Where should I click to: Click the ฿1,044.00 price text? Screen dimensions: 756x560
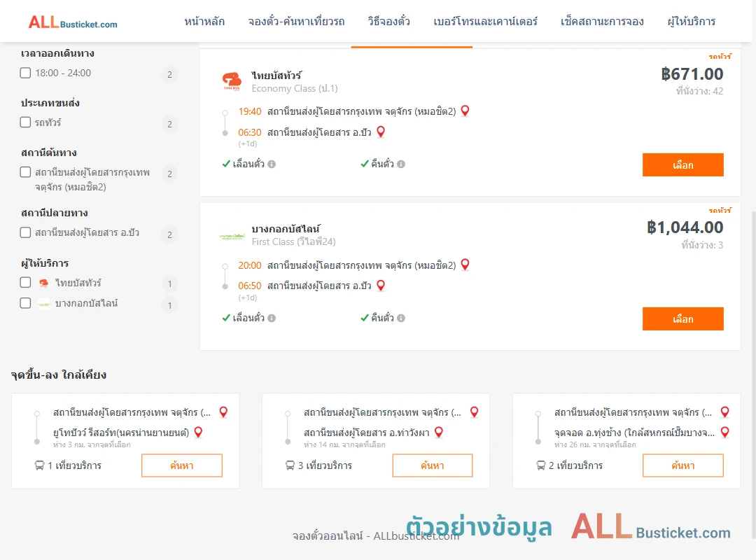(x=685, y=227)
